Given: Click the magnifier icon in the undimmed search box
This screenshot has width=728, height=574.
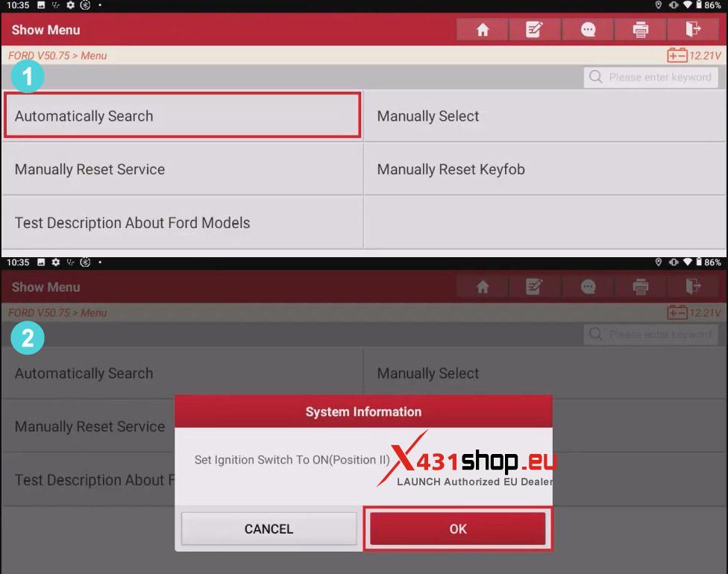Looking at the screenshot, I should 596,77.
